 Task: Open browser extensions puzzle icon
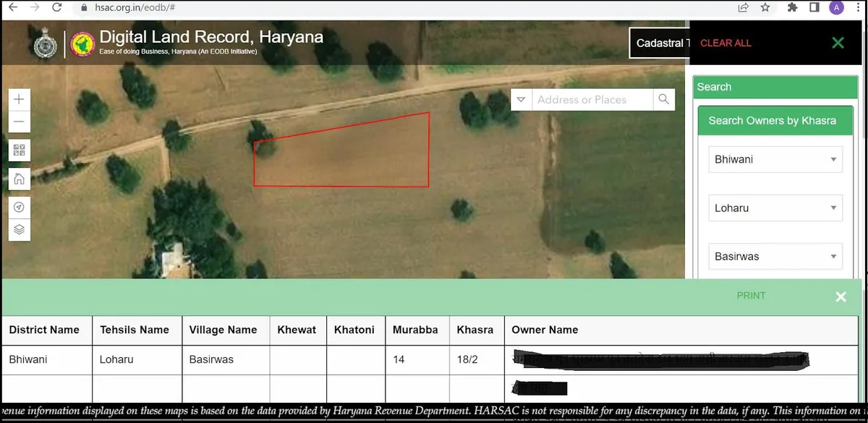click(793, 8)
